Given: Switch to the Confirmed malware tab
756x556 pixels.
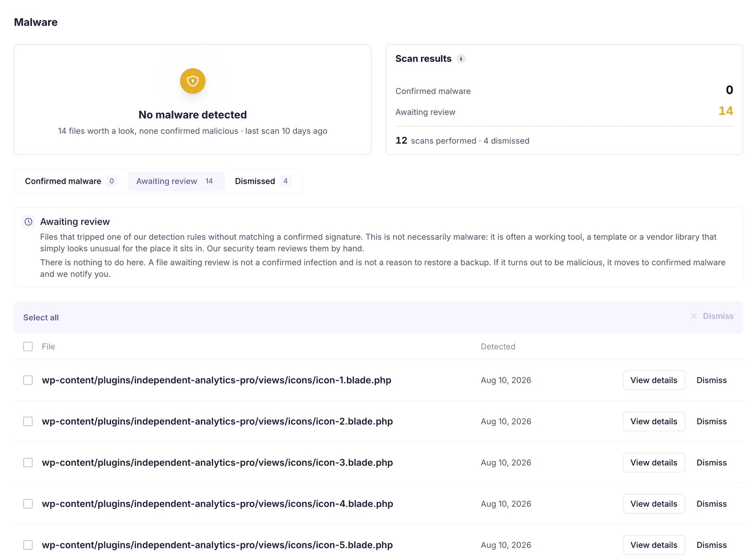Looking at the screenshot, I should pyautogui.click(x=71, y=181).
